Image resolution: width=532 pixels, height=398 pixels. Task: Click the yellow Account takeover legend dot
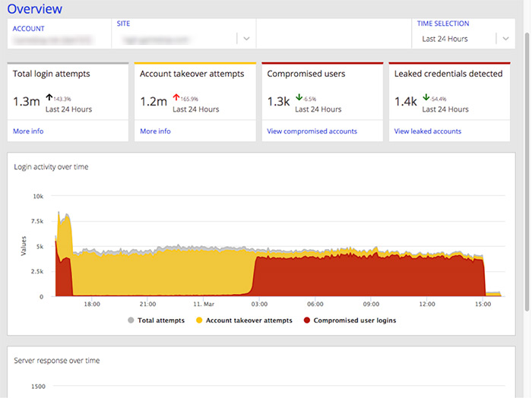pyautogui.click(x=199, y=321)
